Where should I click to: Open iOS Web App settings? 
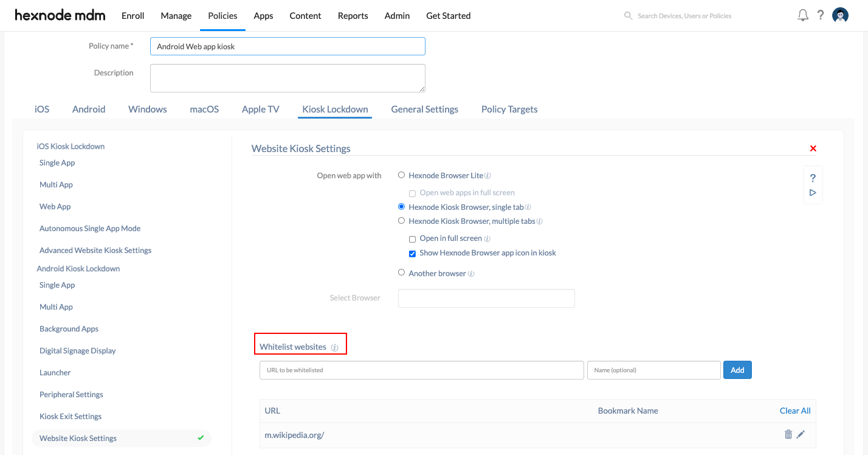pos(55,207)
